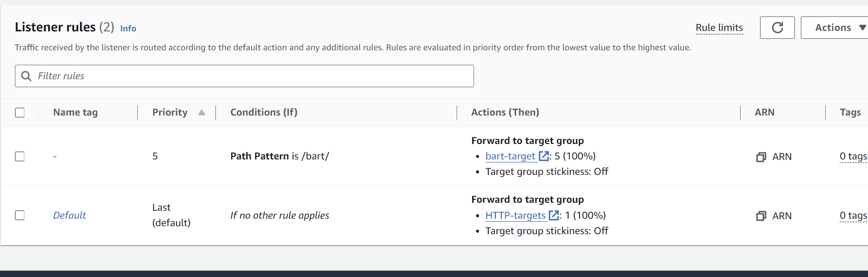Open the Default rule name link

(x=70, y=215)
